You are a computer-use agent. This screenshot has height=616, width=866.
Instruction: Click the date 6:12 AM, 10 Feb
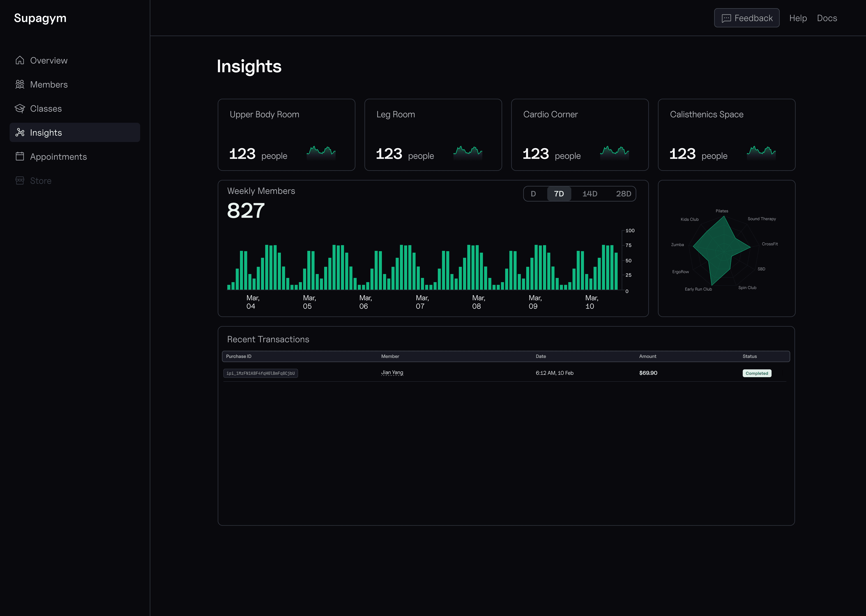[x=554, y=373]
